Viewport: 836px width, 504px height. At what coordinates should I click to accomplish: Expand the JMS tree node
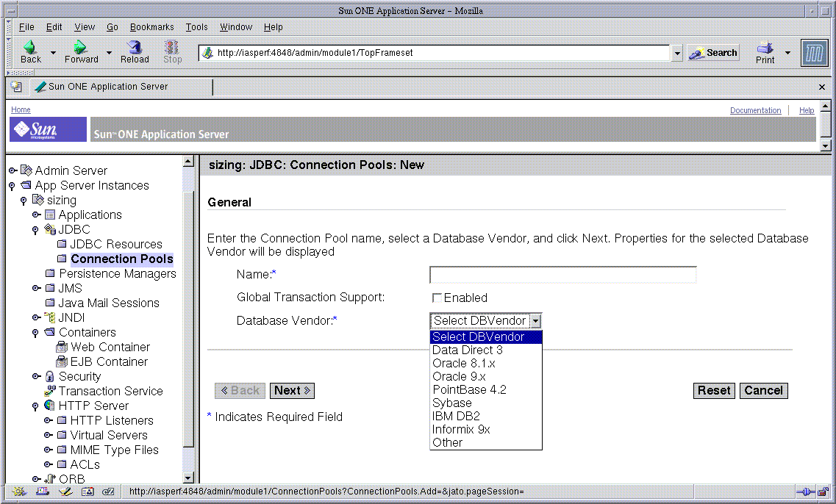click(36, 288)
